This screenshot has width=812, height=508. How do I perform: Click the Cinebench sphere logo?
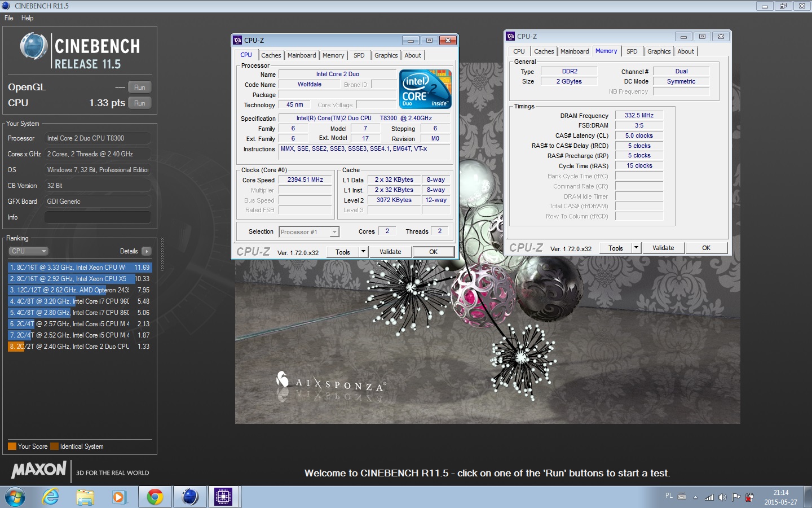(x=34, y=47)
